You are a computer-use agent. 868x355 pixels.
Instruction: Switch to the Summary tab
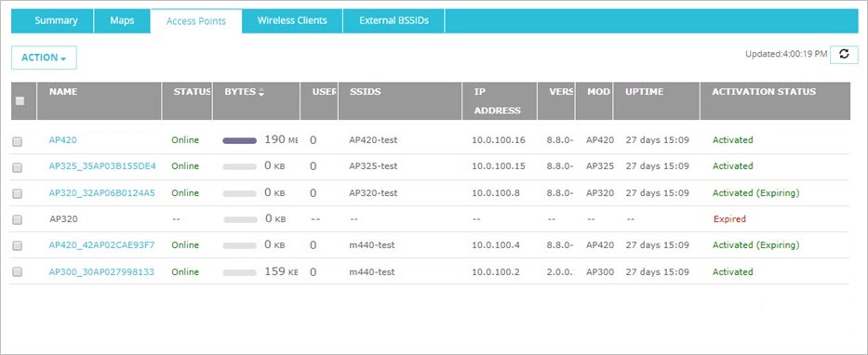pos(56,21)
